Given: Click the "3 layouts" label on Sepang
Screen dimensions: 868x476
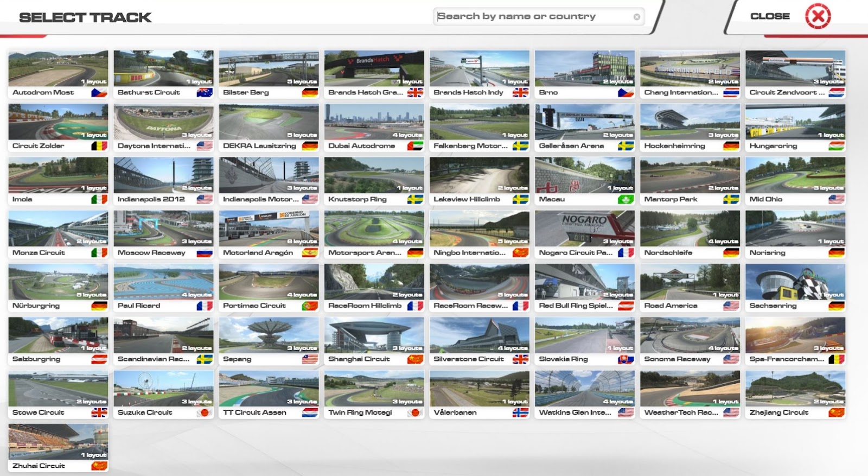Looking at the screenshot, I should tap(302, 348).
